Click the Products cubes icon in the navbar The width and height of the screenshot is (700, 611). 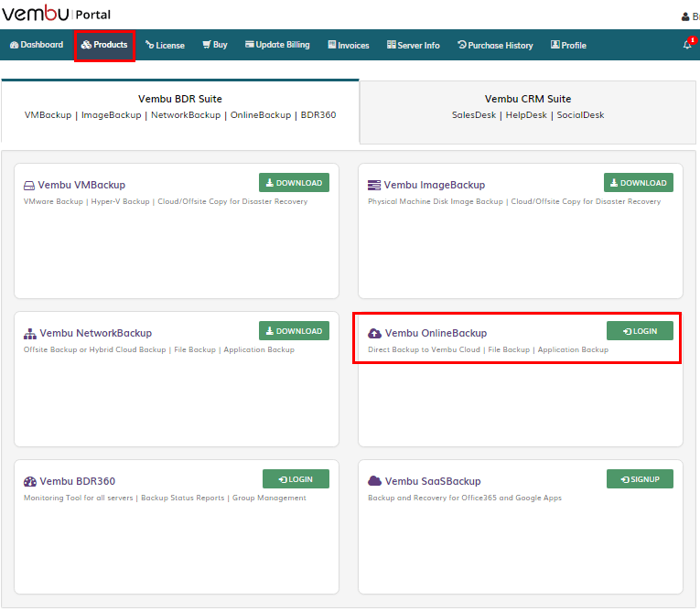tap(86, 45)
